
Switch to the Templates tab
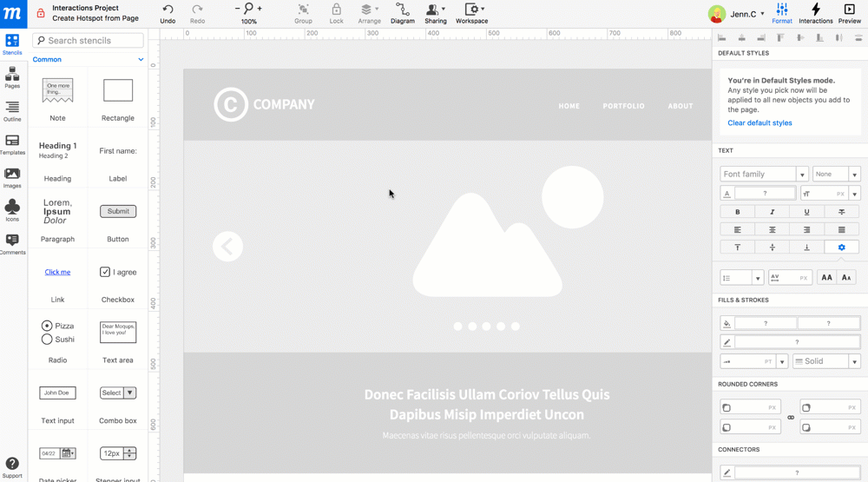point(12,144)
